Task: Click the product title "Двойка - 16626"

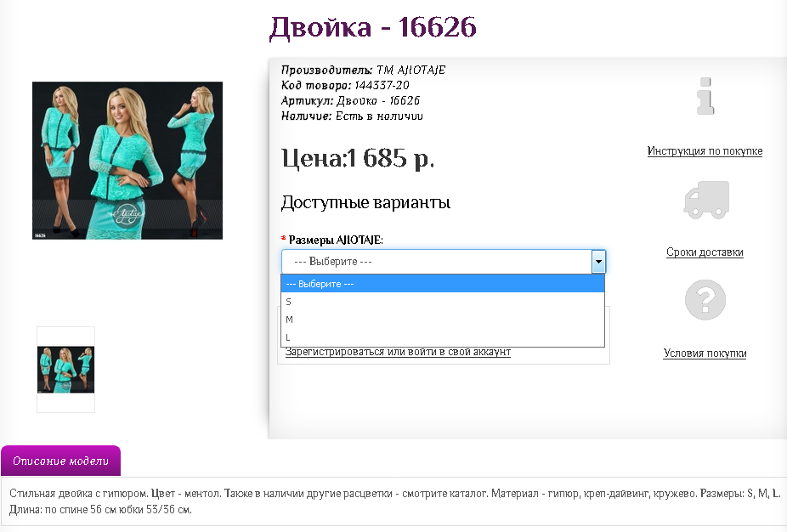Action: pos(372,28)
